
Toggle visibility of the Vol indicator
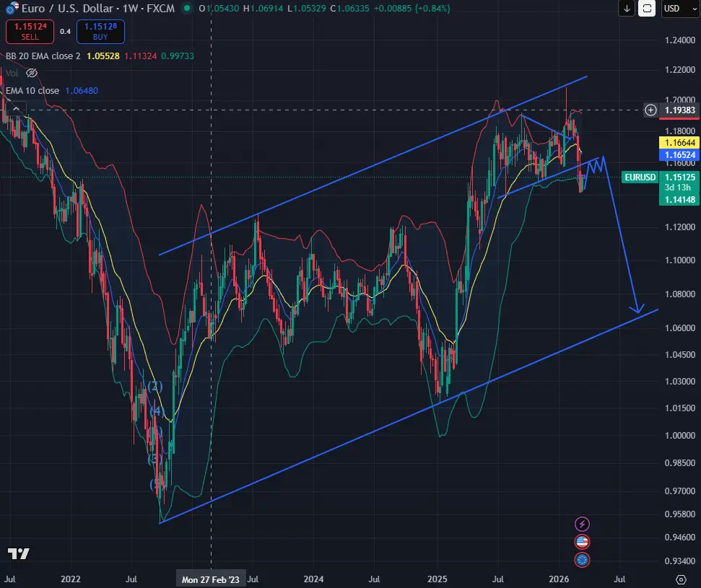coord(31,73)
